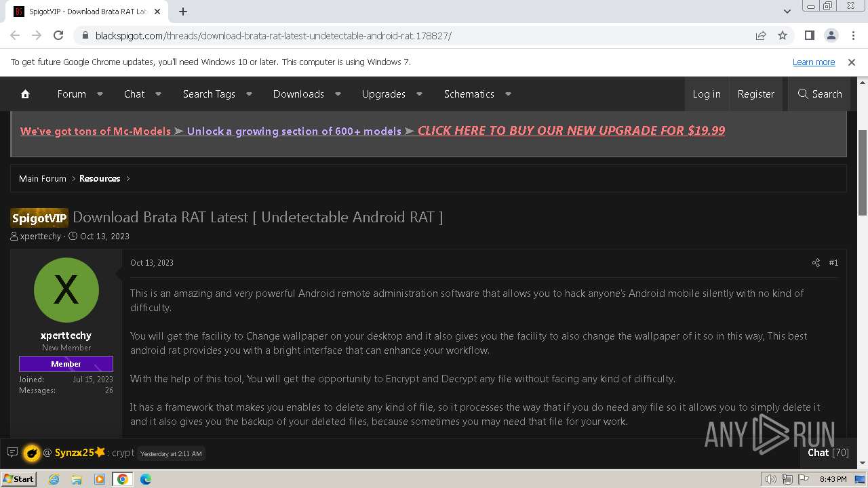Go back with browser back arrow
The width and height of the screenshot is (868, 488).
[15, 35]
